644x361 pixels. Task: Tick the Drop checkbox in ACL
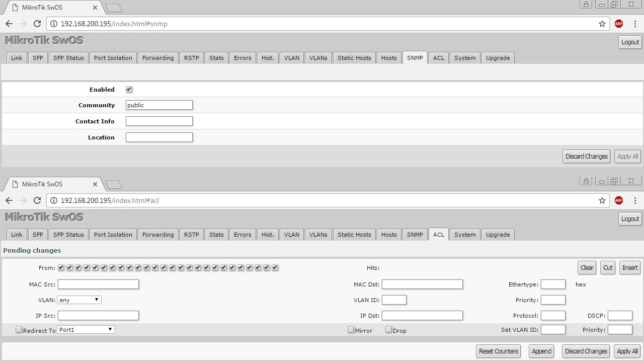tap(388, 330)
